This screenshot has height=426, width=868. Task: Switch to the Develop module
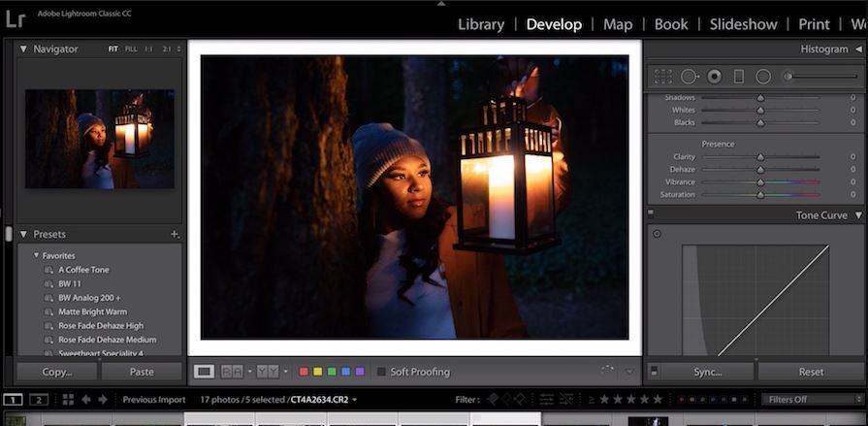pyautogui.click(x=554, y=24)
